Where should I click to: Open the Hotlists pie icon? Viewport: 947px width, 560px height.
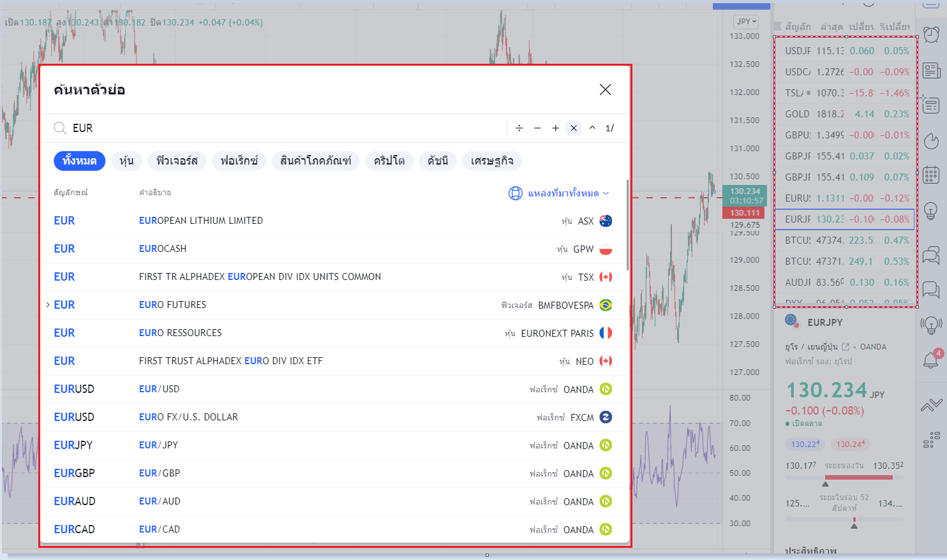point(931,140)
